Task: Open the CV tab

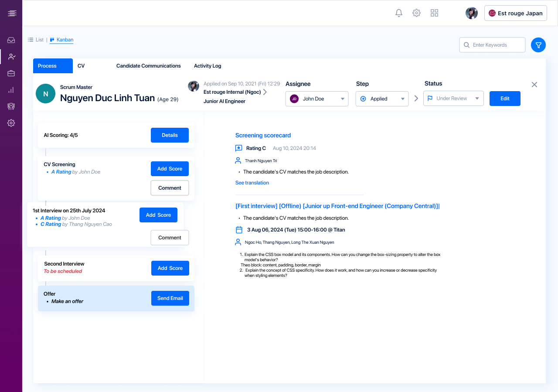Action: 81,66
